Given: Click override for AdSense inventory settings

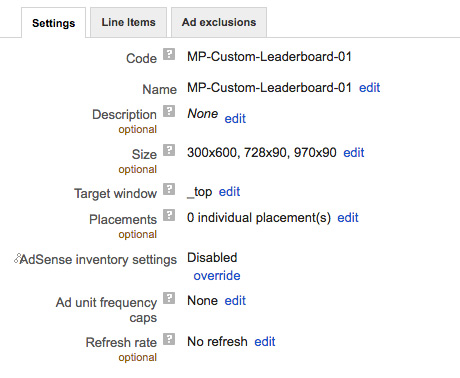Looking at the screenshot, I should coord(217,276).
